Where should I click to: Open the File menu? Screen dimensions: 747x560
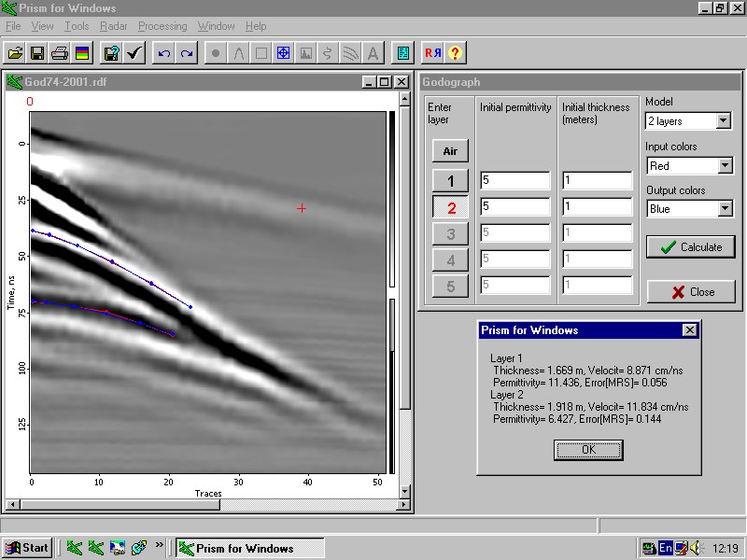[x=13, y=26]
